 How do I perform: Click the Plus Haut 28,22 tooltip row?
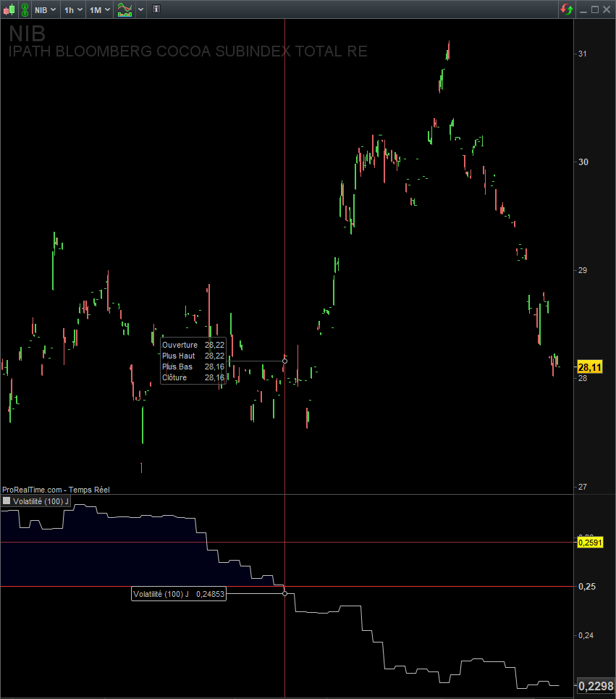click(x=193, y=356)
